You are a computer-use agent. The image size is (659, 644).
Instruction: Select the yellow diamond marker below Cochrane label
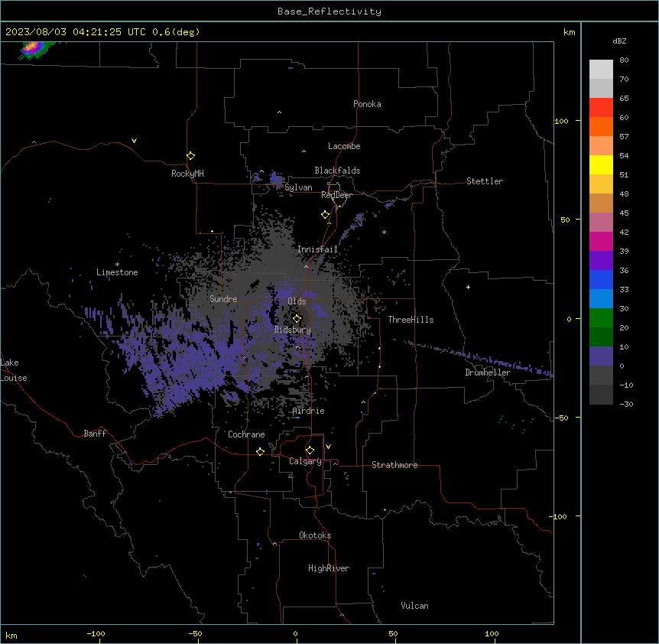[x=260, y=451]
